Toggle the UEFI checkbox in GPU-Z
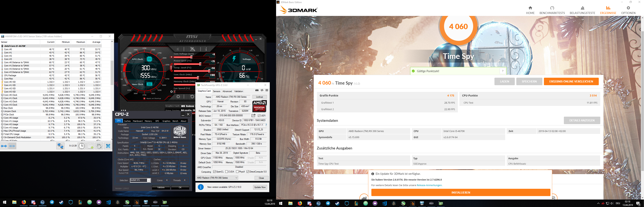Screen dimensions: 644x207 point(259,116)
